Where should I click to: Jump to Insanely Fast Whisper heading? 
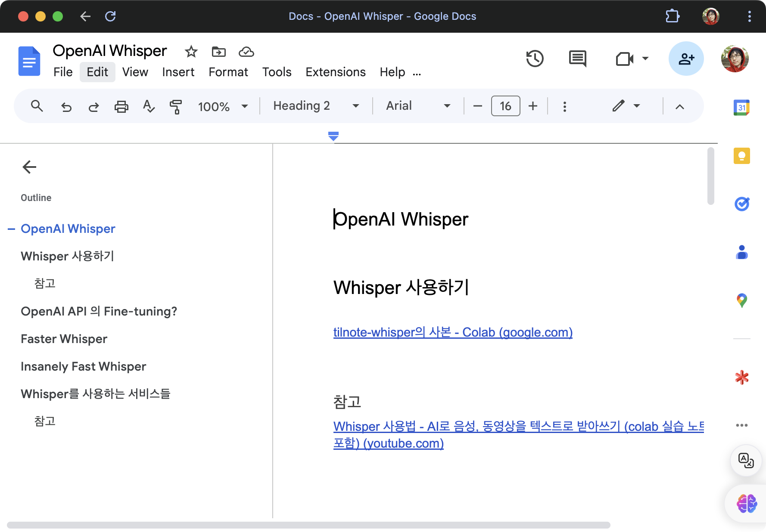point(83,366)
